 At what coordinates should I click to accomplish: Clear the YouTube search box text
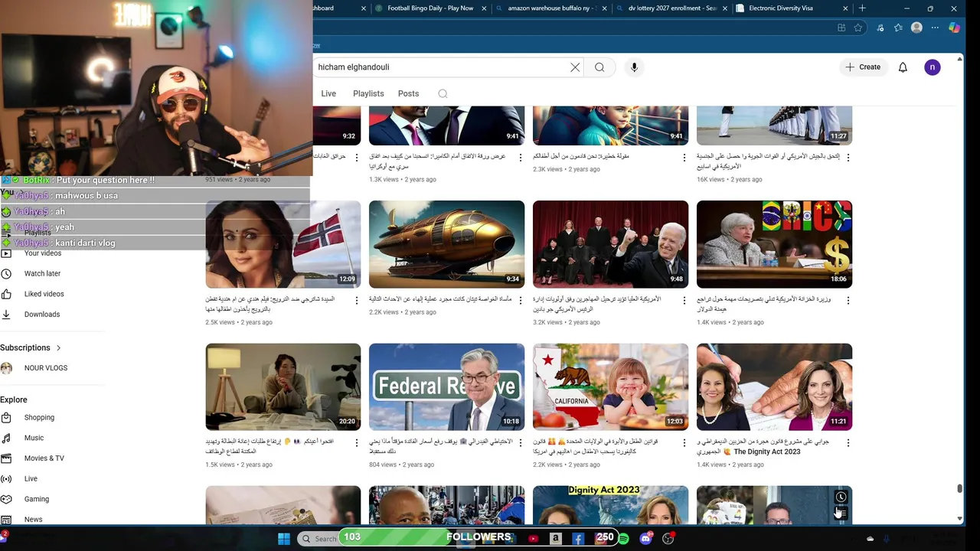point(575,67)
